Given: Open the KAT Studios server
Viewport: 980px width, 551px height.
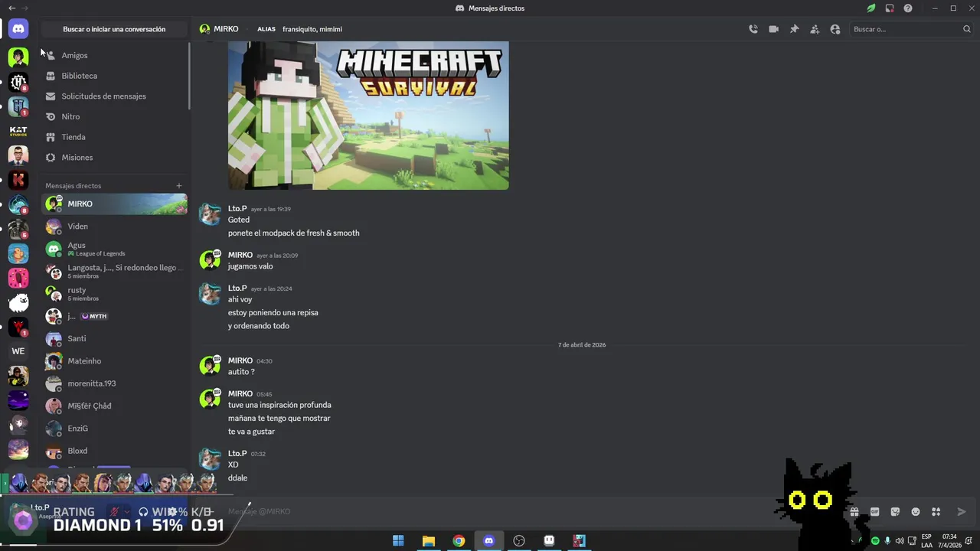Looking at the screenshot, I should [18, 131].
